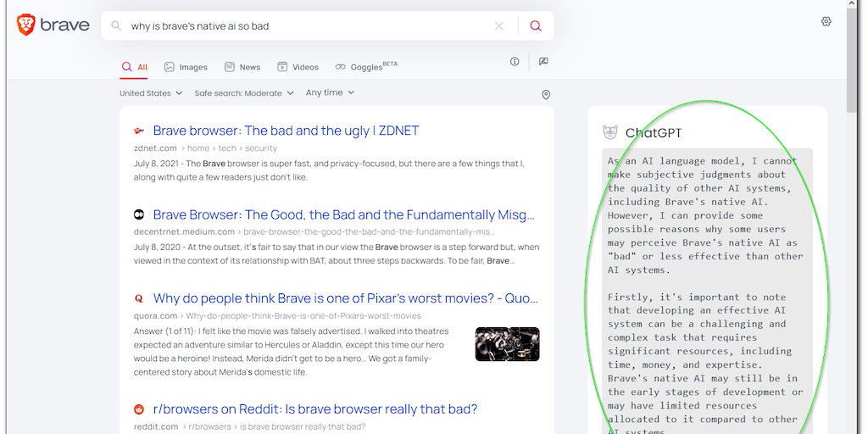
Task: Click the Reddit favicon icon
Action: pyautogui.click(x=139, y=409)
